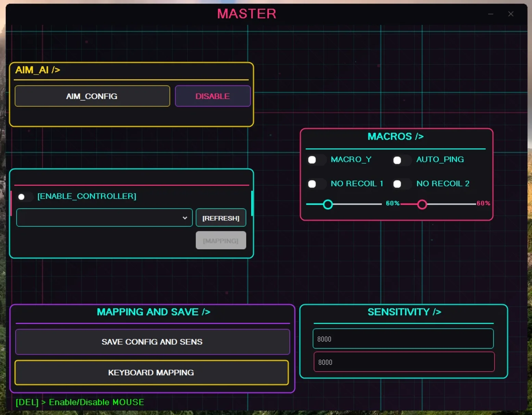
Task: Save config via SAVE CONFIG AND SENS
Action: (x=152, y=342)
